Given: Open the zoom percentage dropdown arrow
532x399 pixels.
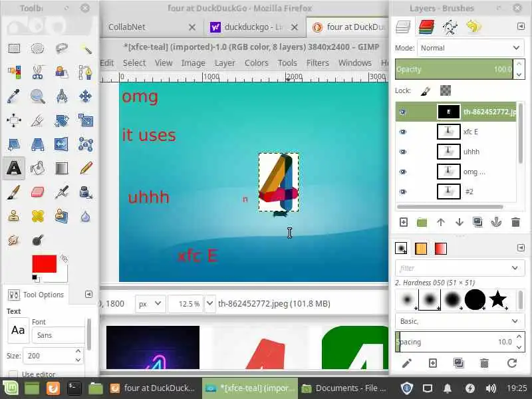Looking at the screenshot, I should (209, 303).
